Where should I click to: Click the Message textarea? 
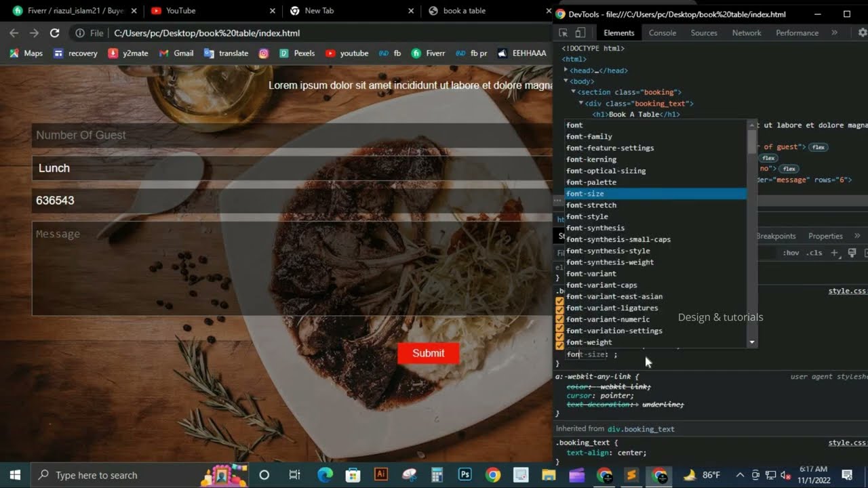coord(292,268)
